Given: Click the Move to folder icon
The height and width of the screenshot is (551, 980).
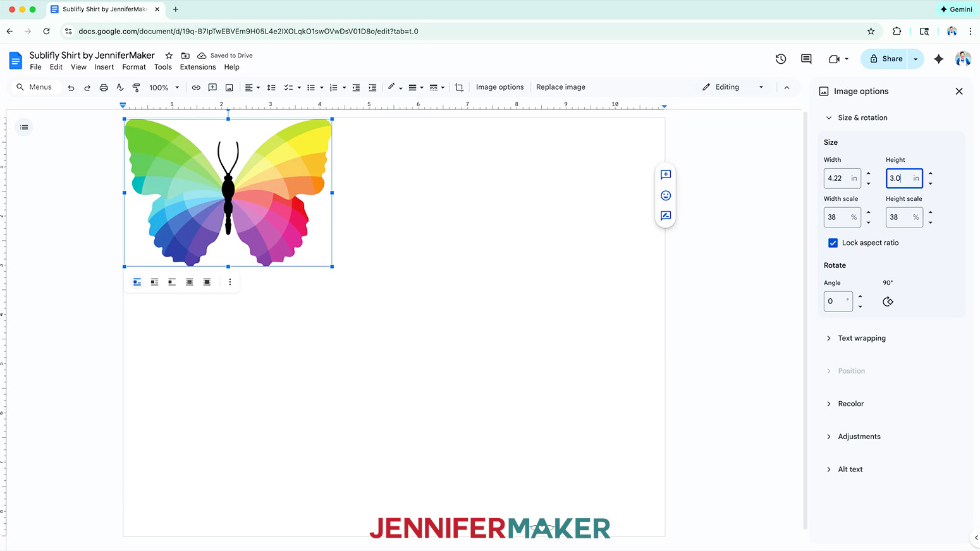Looking at the screenshot, I should (185, 56).
